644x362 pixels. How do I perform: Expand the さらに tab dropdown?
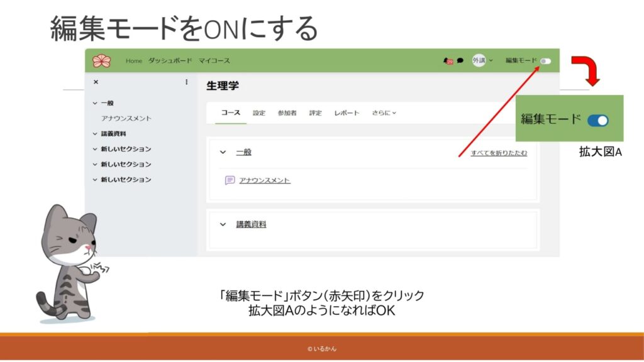pos(384,113)
